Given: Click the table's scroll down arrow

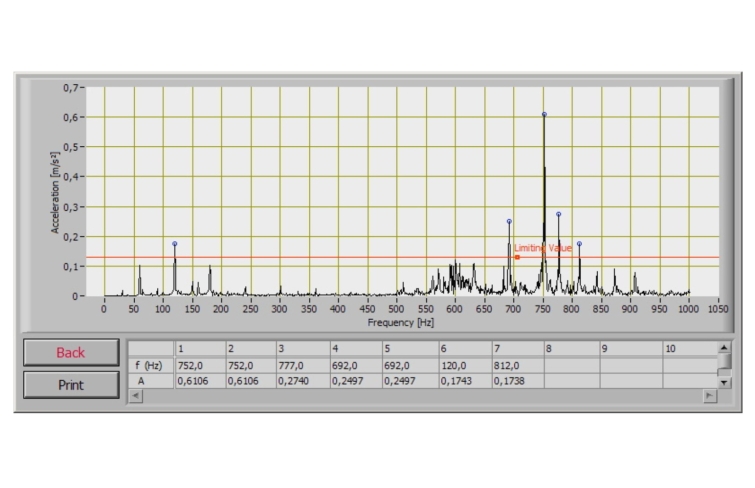Looking at the screenshot, I should pos(725,382).
